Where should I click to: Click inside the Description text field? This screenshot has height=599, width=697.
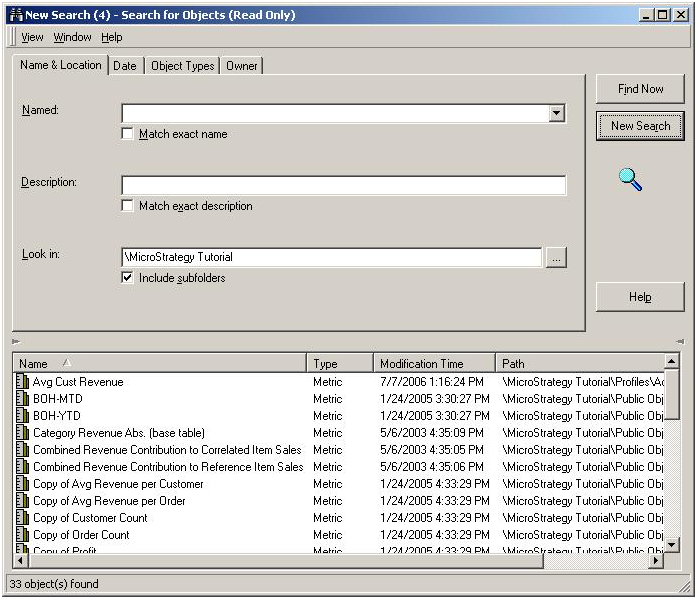pyautogui.click(x=344, y=185)
